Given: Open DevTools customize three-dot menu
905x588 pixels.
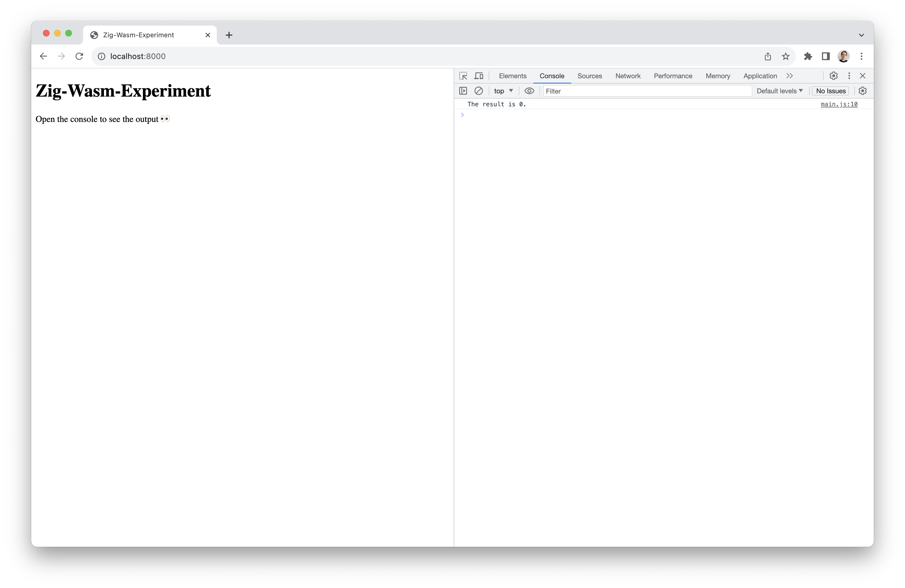Looking at the screenshot, I should 849,76.
